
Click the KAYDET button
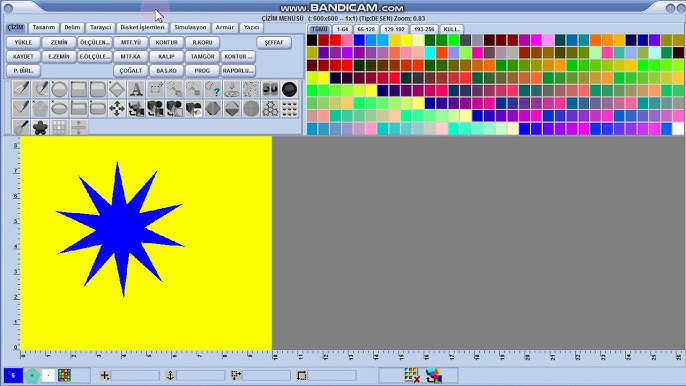coord(23,56)
